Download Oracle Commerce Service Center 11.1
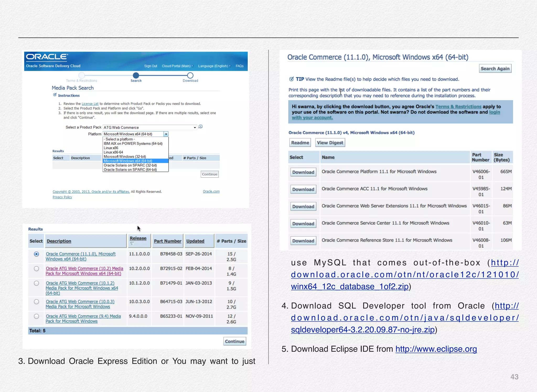This screenshot has height=392, width=537. pyautogui.click(x=303, y=224)
